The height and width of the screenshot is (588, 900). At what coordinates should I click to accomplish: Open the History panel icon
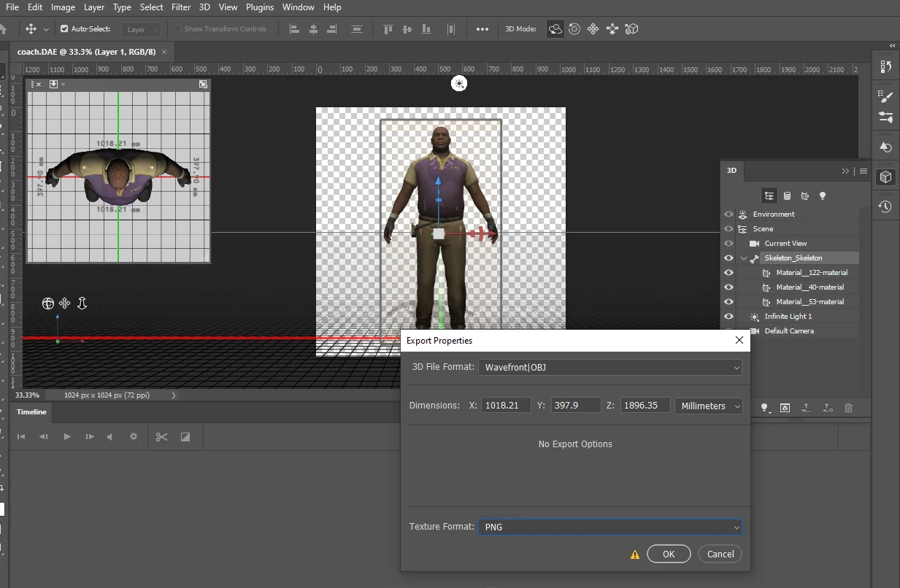[x=885, y=207]
